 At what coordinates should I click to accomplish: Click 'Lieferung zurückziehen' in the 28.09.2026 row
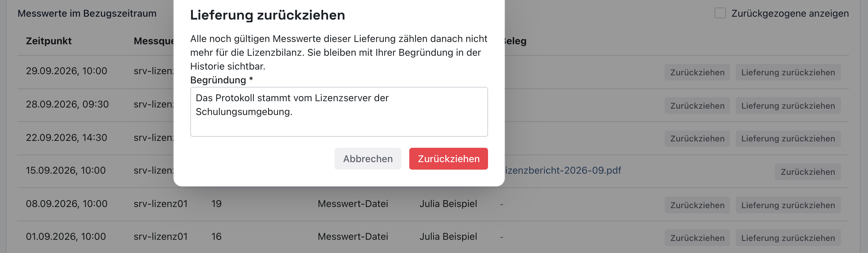[788, 106]
